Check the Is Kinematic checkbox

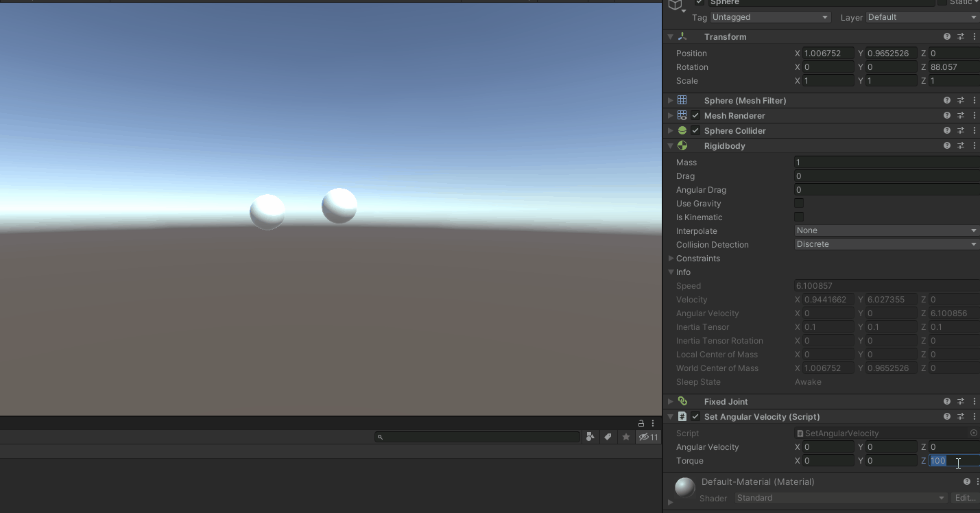coord(798,217)
